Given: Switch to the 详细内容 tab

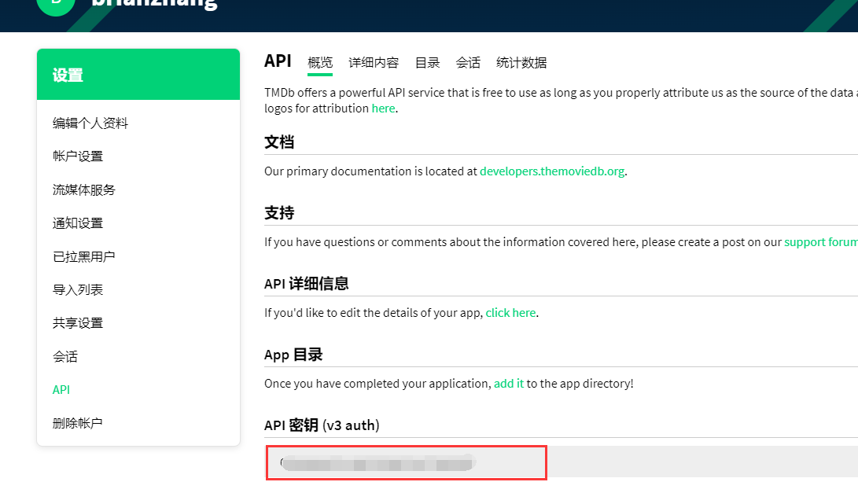Looking at the screenshot, I should (374, 63).
